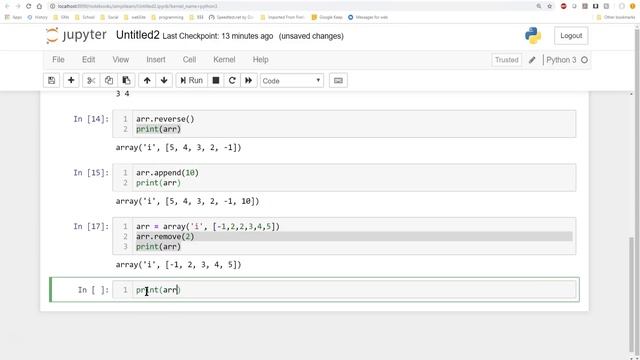
Task: Save notebook with the floppy disk icon
Action: pyautogui.click(x=51, y=80)
